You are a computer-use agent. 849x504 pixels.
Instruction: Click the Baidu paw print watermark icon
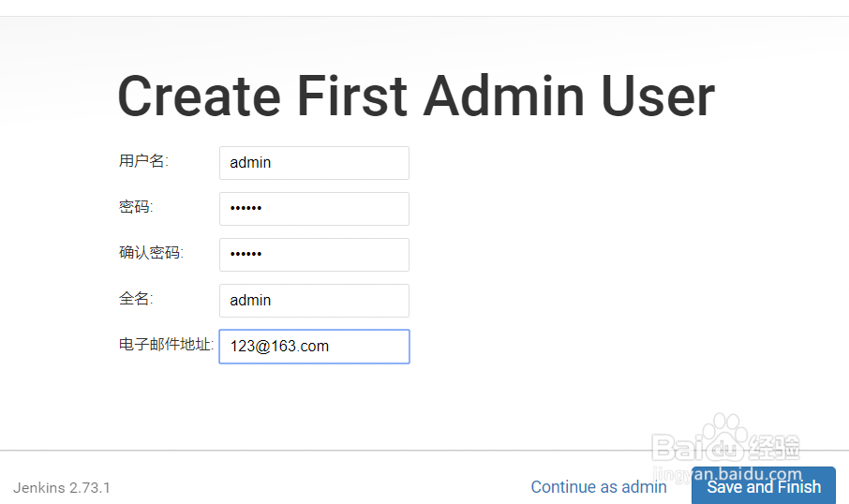tap(725, 437)
